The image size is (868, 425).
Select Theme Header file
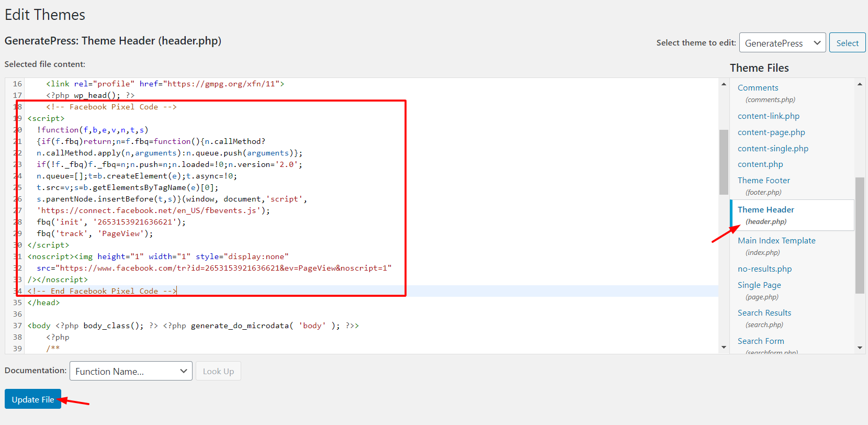pyautogui.click(x=766, y=210)
